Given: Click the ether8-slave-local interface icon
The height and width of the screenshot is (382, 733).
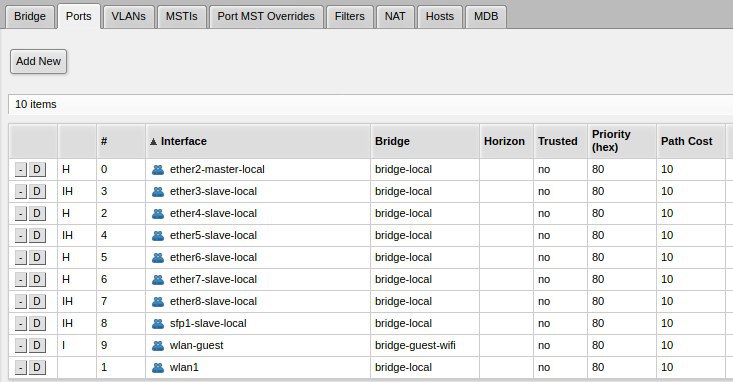Looking at the screenshot, I should coord(158,302).
